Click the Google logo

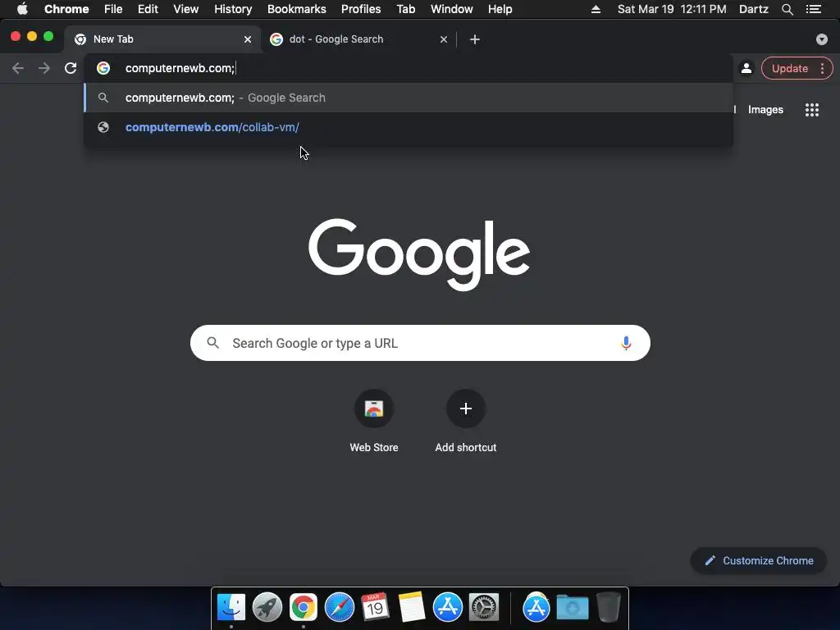click(x=419, y=254)
